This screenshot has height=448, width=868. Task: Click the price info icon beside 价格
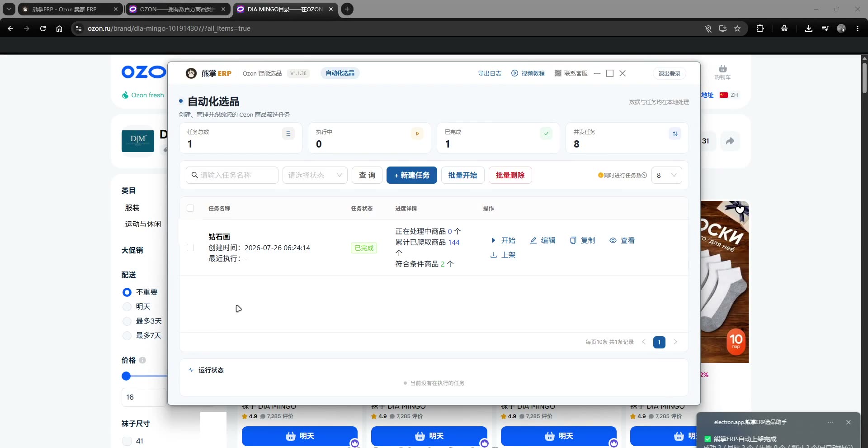pyautogui.click(x=142, y=361)
